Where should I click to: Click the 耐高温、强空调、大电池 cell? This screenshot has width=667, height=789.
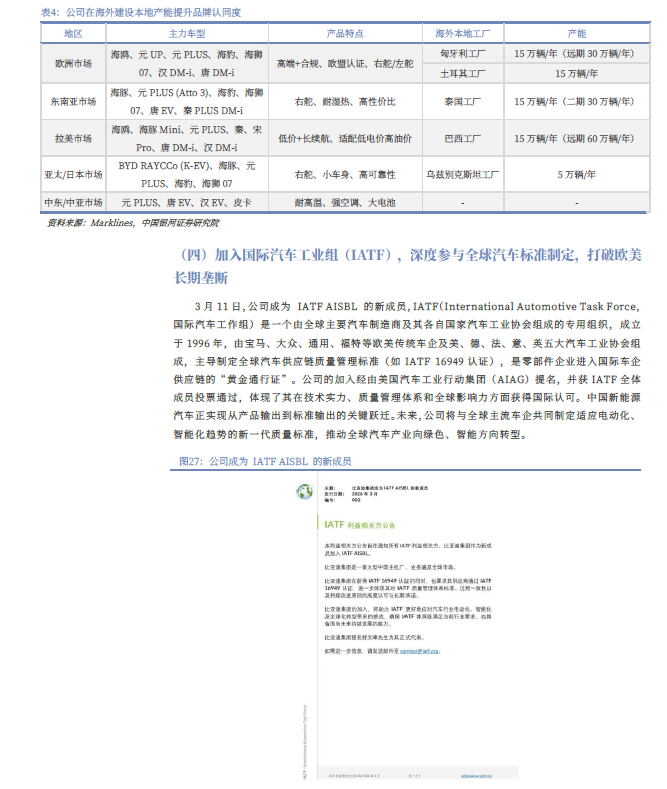click(345, 202)
